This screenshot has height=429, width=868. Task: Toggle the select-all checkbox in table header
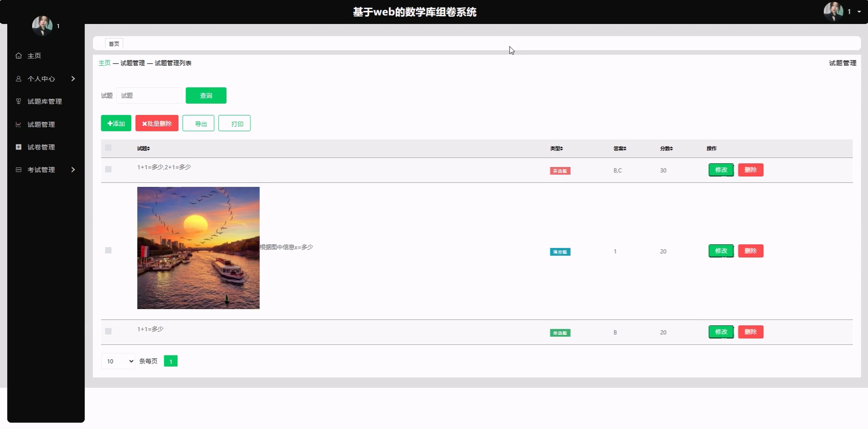(108, 148)
